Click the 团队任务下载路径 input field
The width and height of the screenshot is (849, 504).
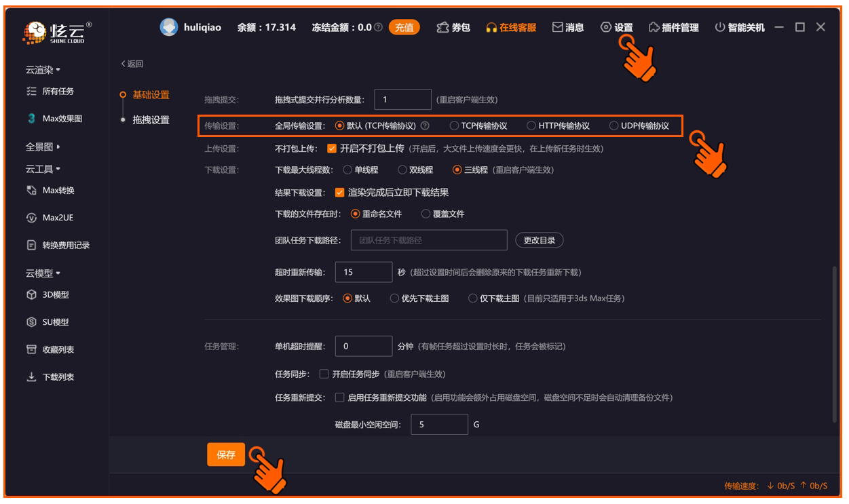(429, 240)
